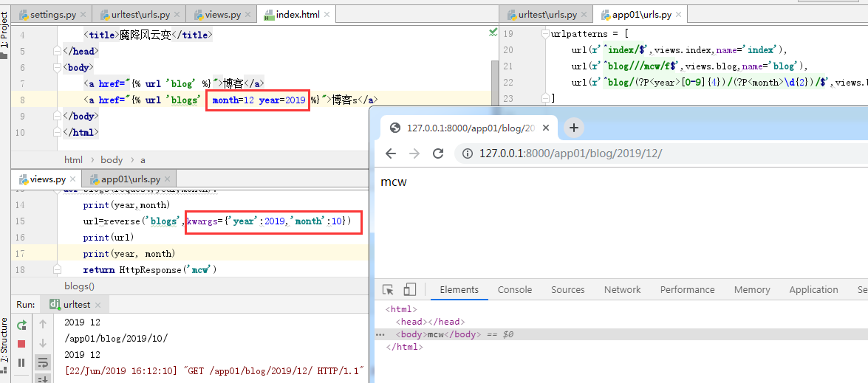Rerun the urltest run configuration

(x=21, y=325)
